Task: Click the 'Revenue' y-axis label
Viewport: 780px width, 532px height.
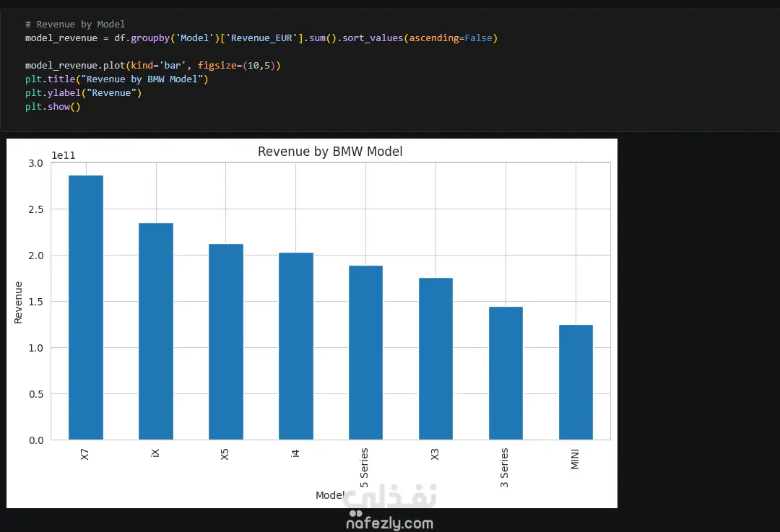Action: [18, 302]
